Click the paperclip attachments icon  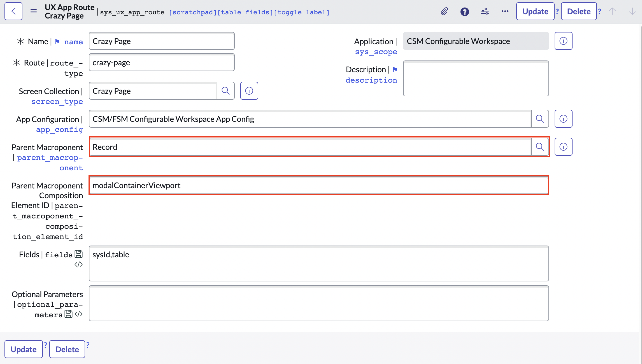444,11
